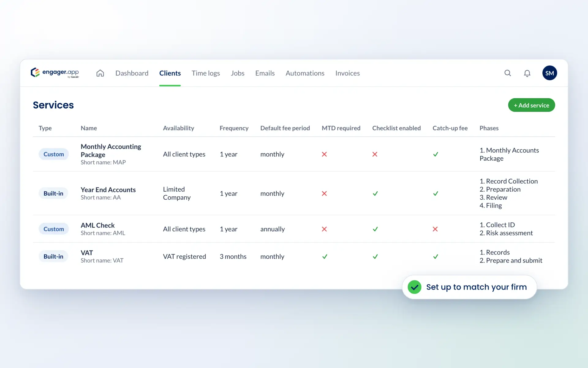Click Checklist enabled tick for Year End Accounts
The height and width of the screenshot is (368, 588).
point(375,194)
